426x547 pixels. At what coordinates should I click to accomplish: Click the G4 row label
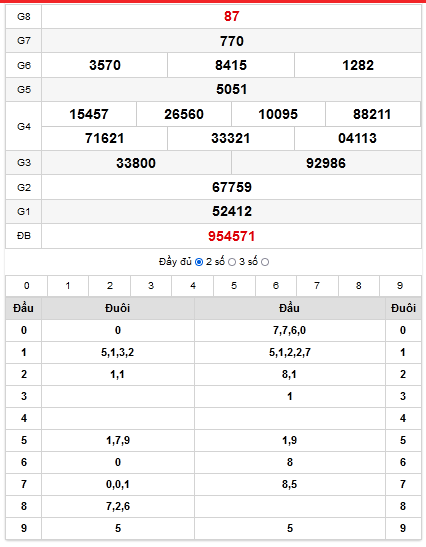24,126
